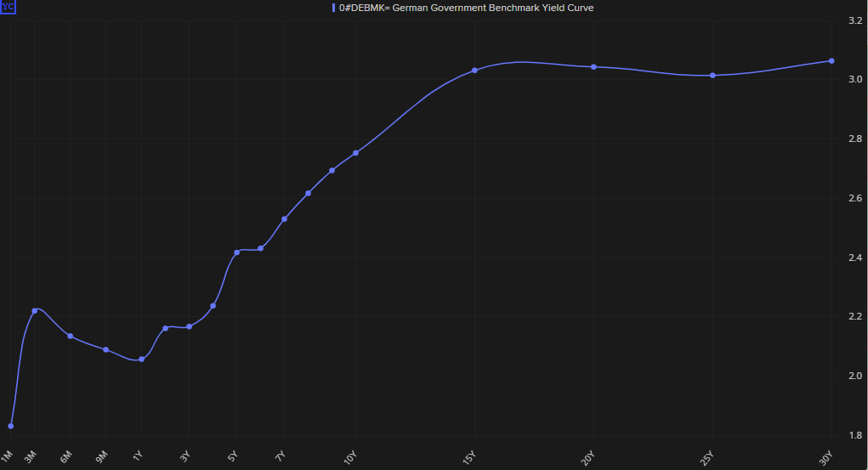Click the 6M data point on the curve
Viewport: 868px width, 470px height.
71,337
